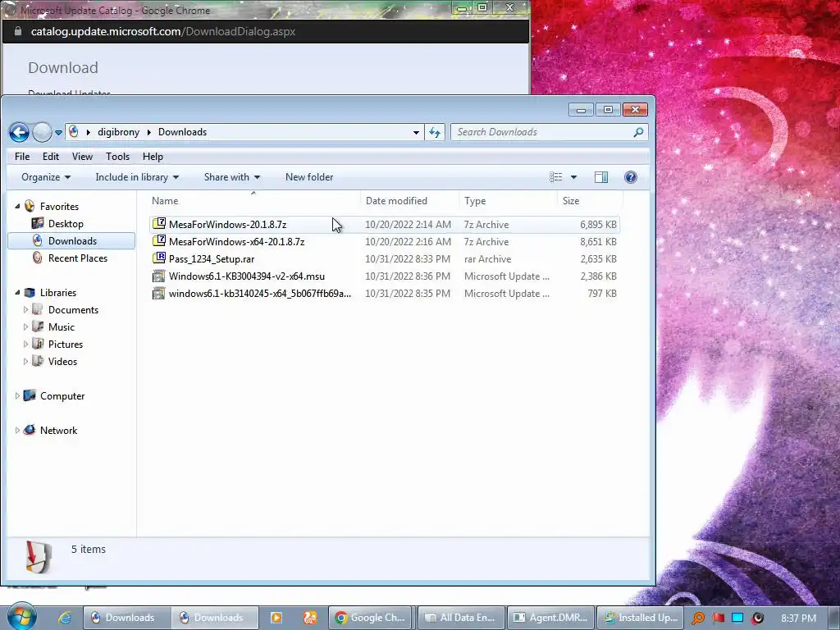Select Desktop under Favorites
Screen dimensions: 840x630
(66, 224)
